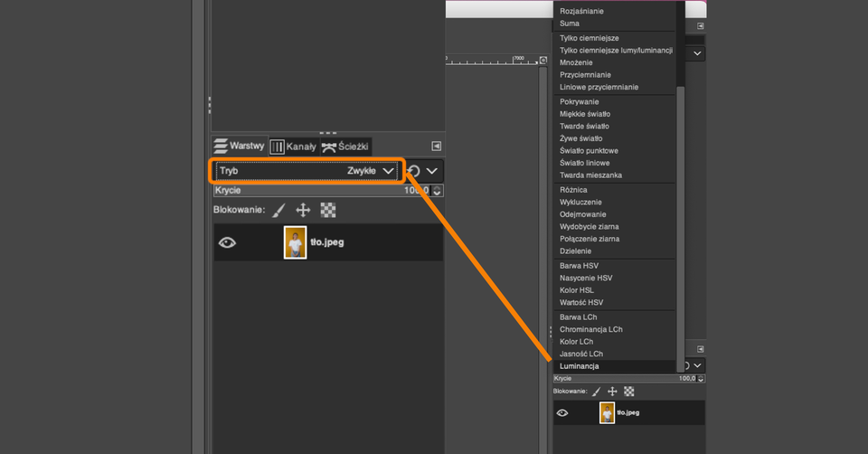Choose Mnożenie blend mode from the list
This screenshot has width=868, height=454.
tap(576, 62)
